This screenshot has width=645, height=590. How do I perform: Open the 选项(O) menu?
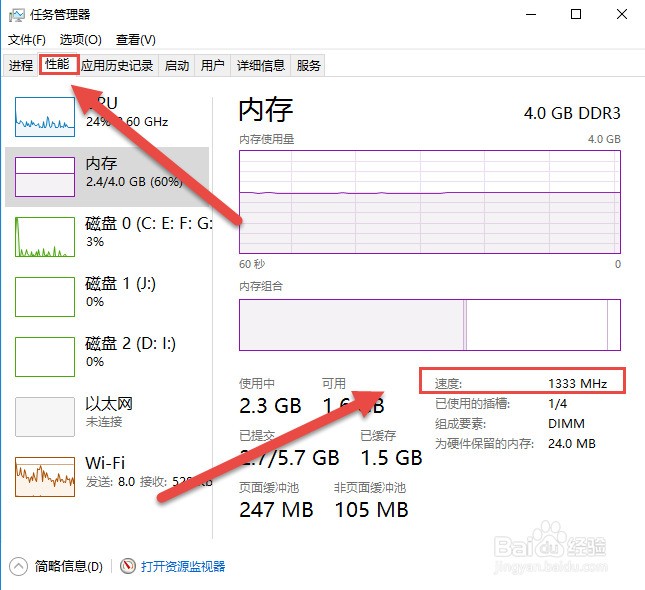81,40
